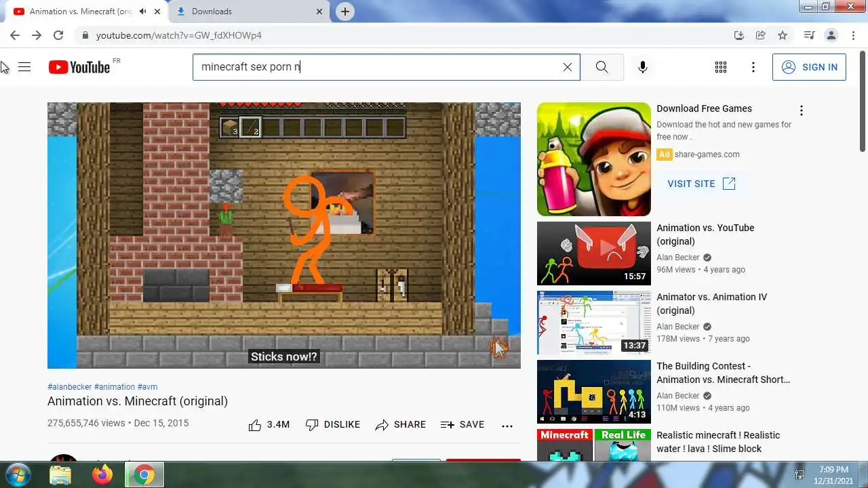Bookmark this page with star icon
The width and height of the screenshot is (868, 488).
click(783, 35)
